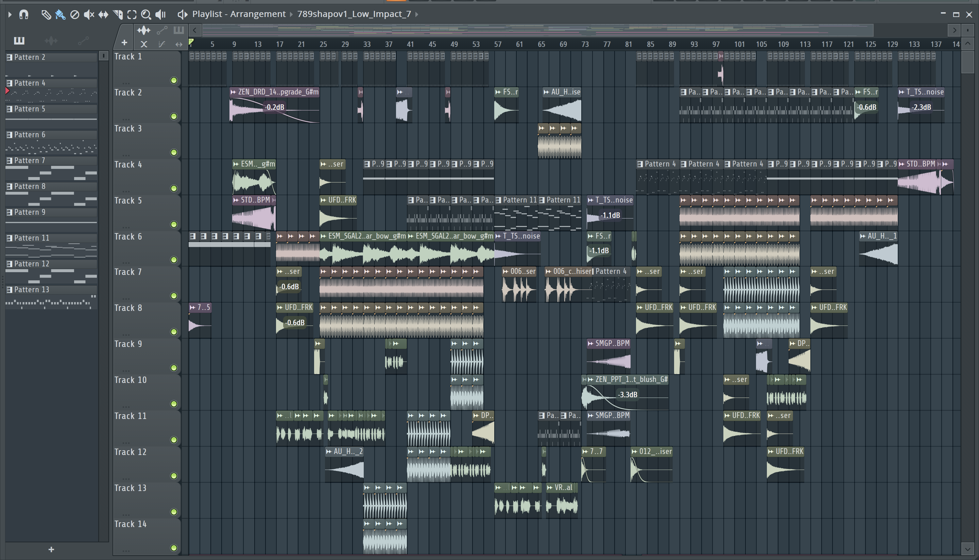Show automation clips in picker panel
This screenshot has width=979, height=560.
click(x=83, y=40)
